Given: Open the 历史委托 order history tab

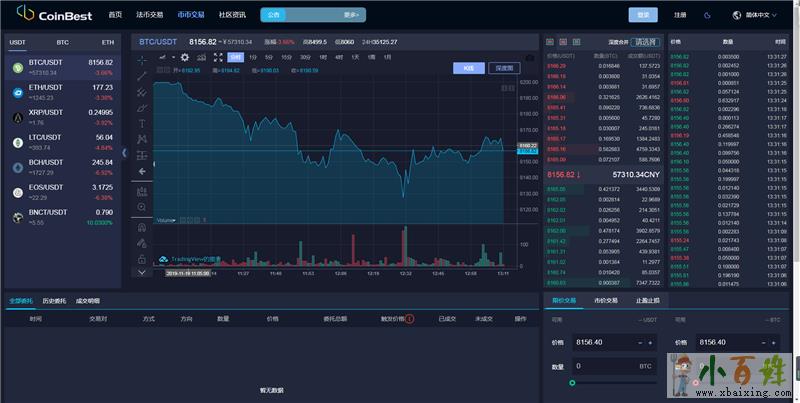Looking at the screenshot, I should coord(54,300).
